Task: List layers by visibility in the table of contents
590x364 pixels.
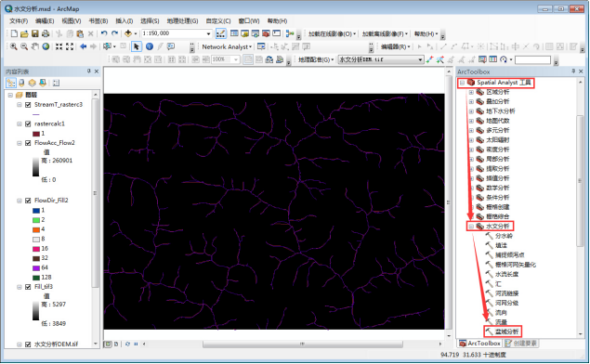Action: coord(32,83)
